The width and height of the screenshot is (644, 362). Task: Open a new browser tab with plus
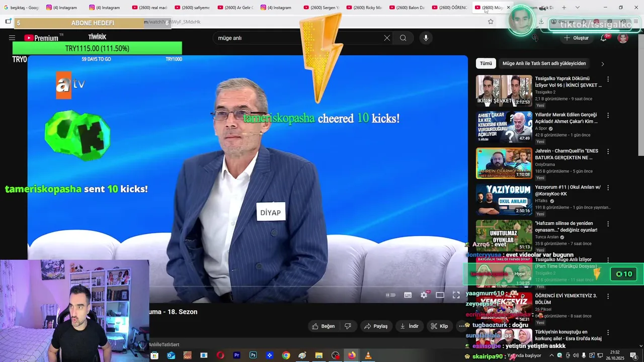[564, 8]
